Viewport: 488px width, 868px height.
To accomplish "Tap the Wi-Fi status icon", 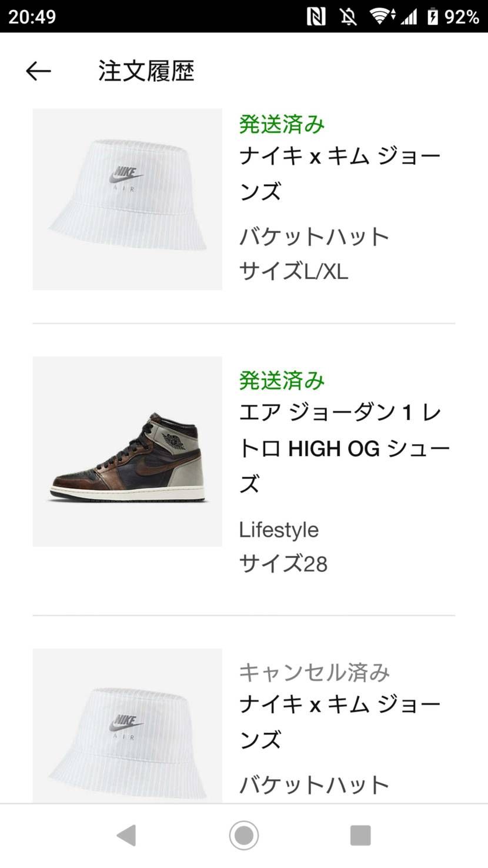I will point(382,16).
